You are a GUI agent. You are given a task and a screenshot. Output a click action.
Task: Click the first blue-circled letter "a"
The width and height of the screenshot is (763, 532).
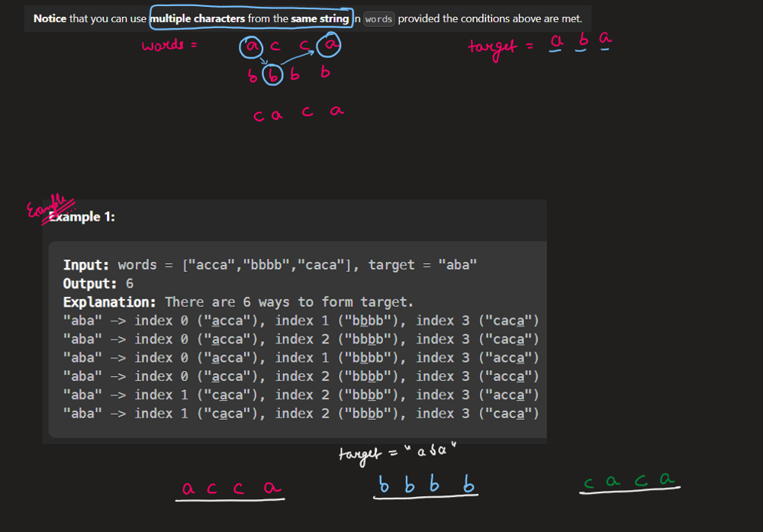tap(251, 47)
